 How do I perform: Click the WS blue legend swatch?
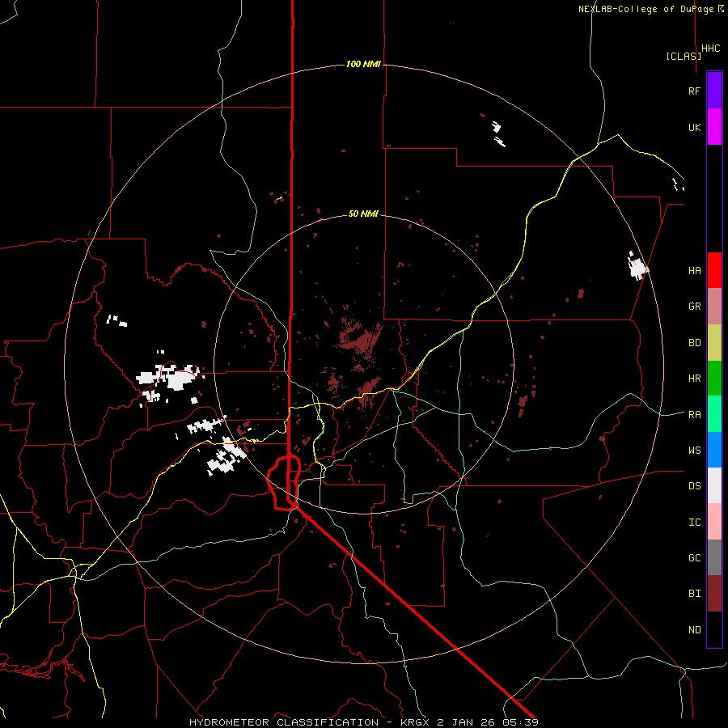point(714,450)
